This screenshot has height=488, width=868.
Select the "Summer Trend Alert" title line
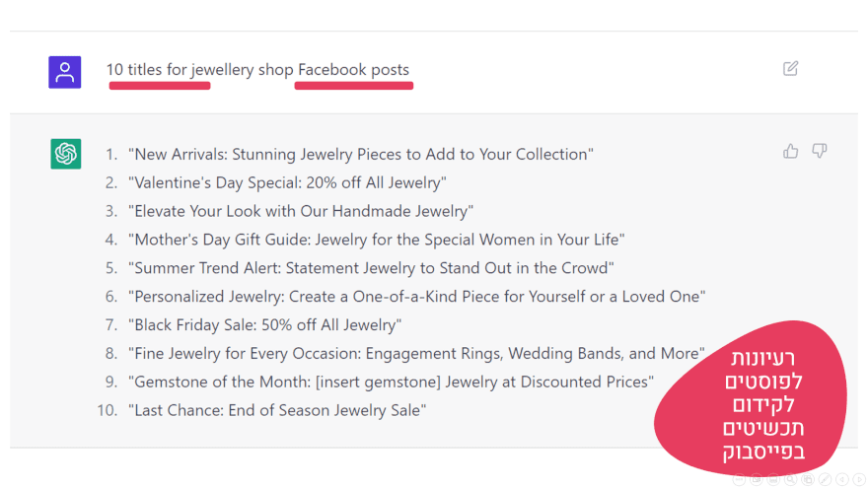pyautogui.click(x=371, y=268)
